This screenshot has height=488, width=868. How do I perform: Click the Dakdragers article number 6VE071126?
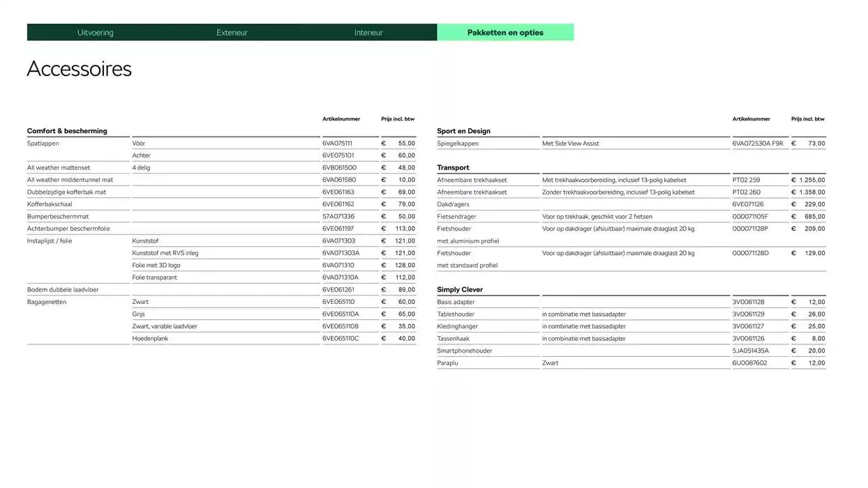pyautogui.click(x=748, y=204)
